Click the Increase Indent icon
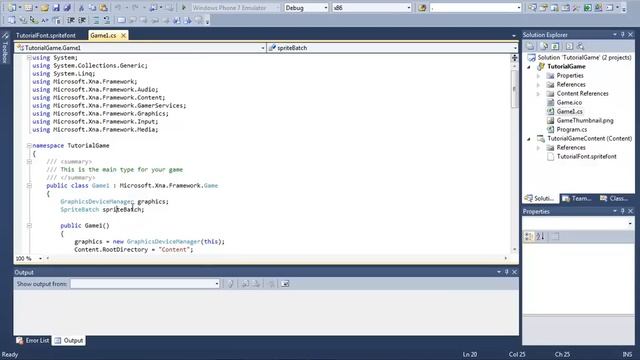 coord(82,20)
